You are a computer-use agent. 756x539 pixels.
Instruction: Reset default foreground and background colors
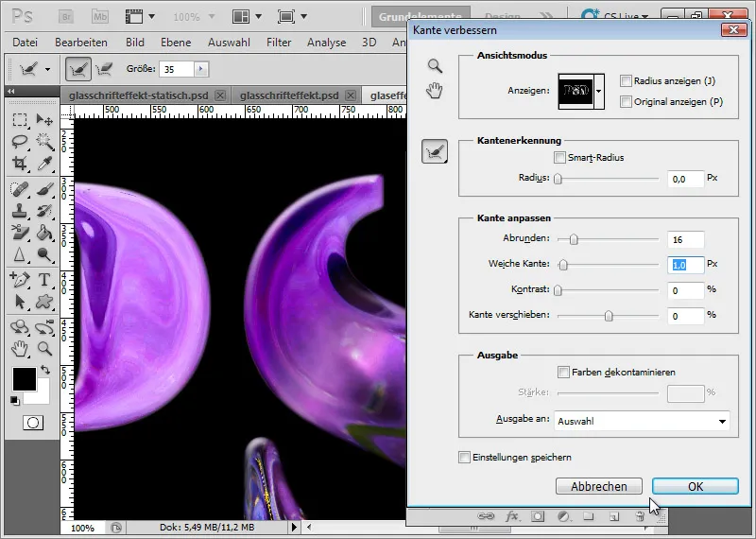pyautogui.click(x=14, y=401)
